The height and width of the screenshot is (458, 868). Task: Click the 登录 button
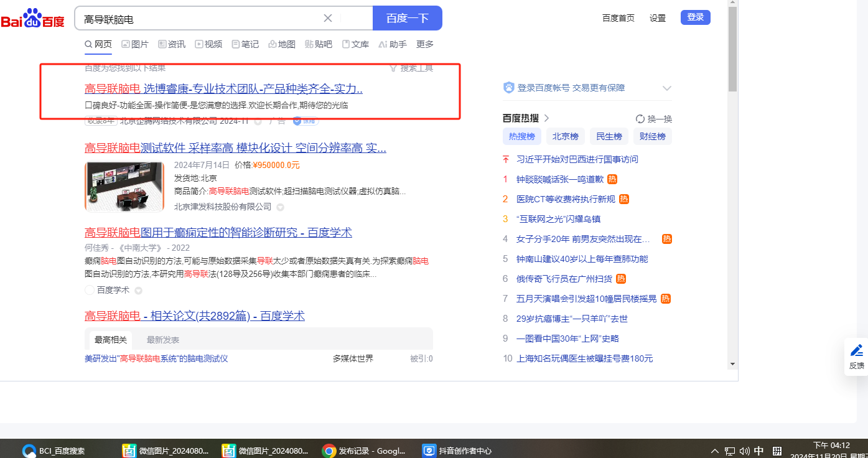(x=695, y=17)
